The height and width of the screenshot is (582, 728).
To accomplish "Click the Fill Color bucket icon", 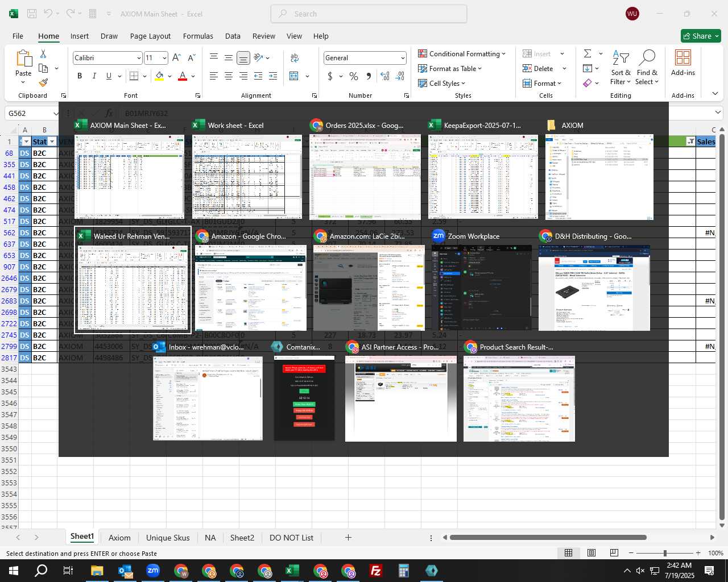I will point(159,76).
